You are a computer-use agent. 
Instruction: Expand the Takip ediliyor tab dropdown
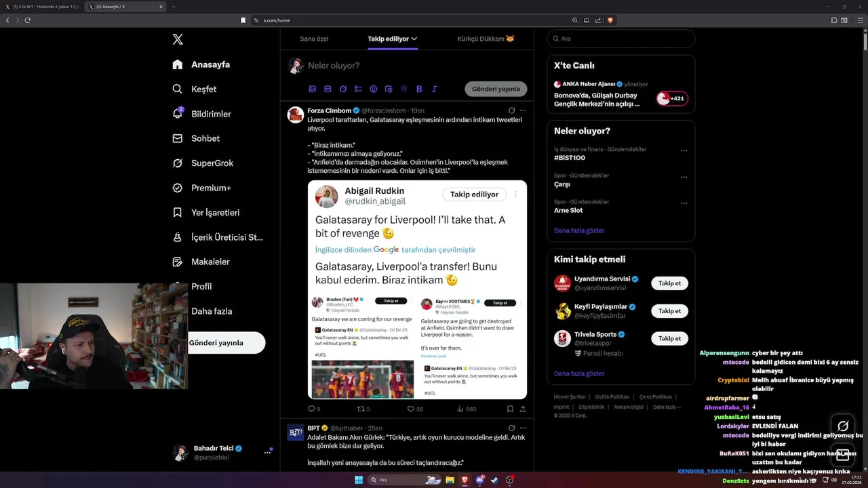point(414,39)
